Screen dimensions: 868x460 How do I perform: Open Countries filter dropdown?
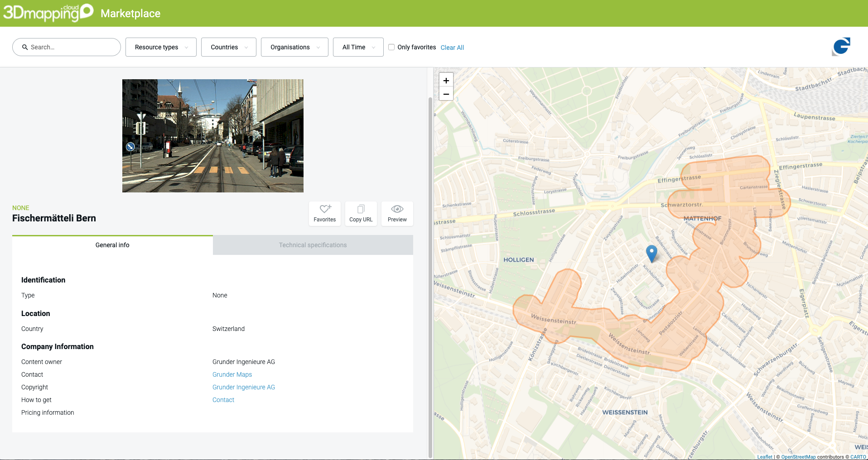click(229, 47)
